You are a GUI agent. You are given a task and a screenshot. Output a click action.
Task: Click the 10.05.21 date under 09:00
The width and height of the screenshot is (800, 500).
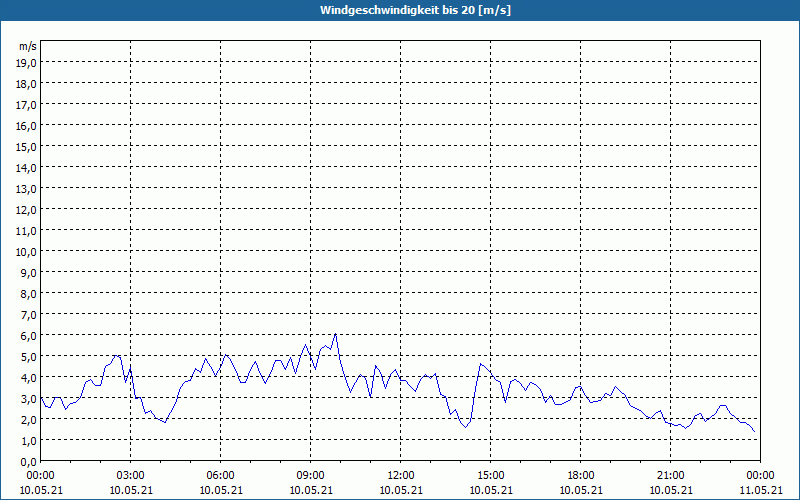311,490
